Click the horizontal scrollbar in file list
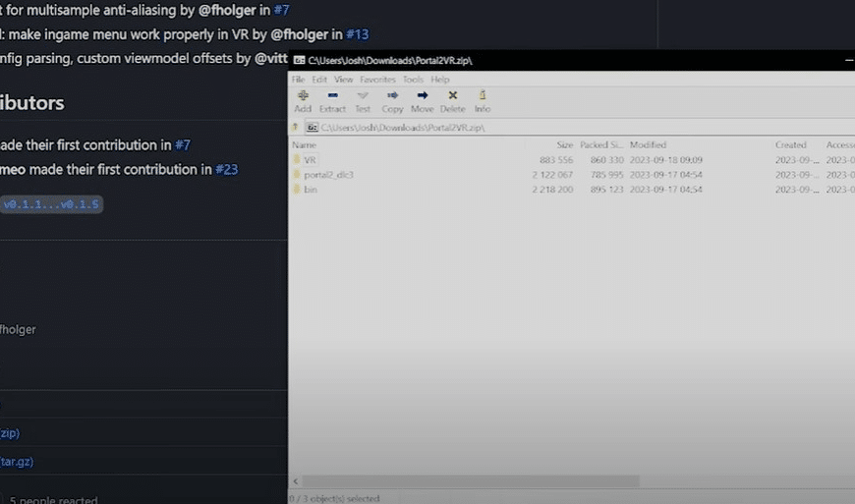 tap(471, 481)
